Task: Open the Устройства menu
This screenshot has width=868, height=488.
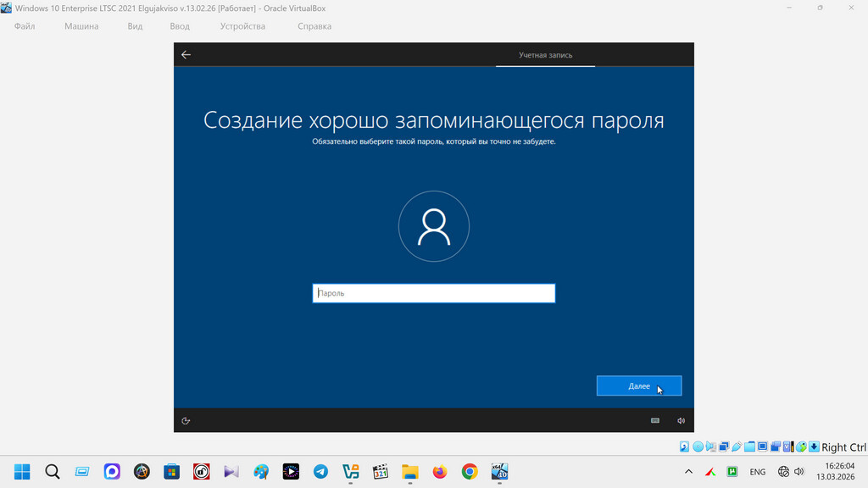Action: tap(242, 26)
